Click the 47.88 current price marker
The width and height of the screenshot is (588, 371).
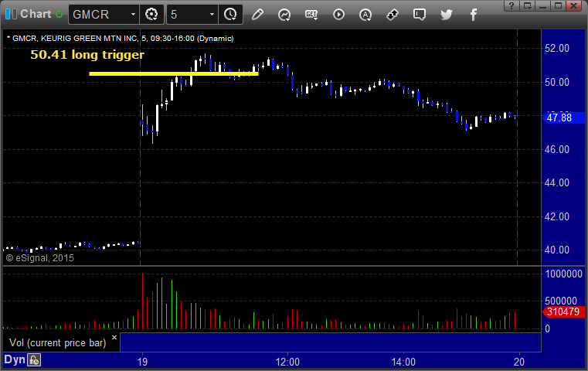tap(563, 117)
